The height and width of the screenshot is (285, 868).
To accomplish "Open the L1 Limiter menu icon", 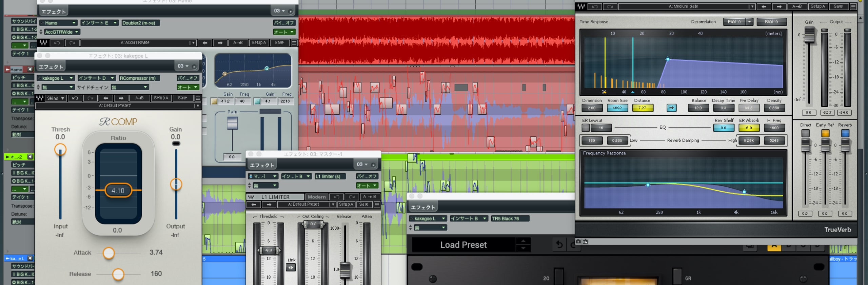I will coord(376,205).
